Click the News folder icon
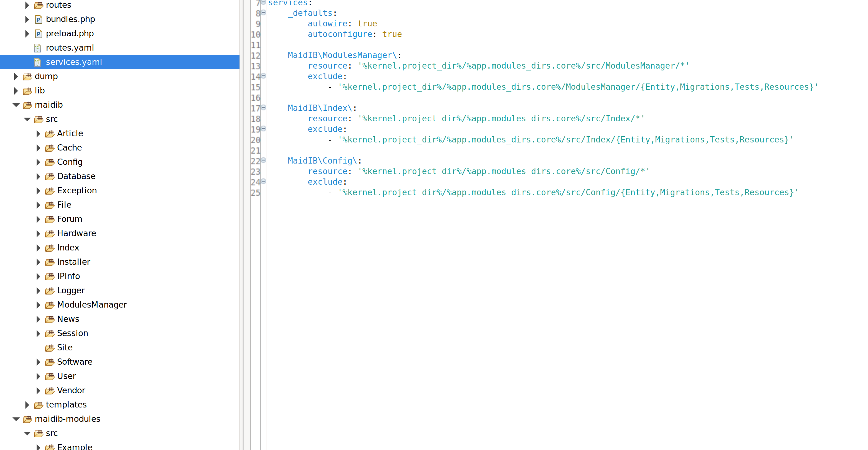The image size is (868, 450). pos(50,319)
